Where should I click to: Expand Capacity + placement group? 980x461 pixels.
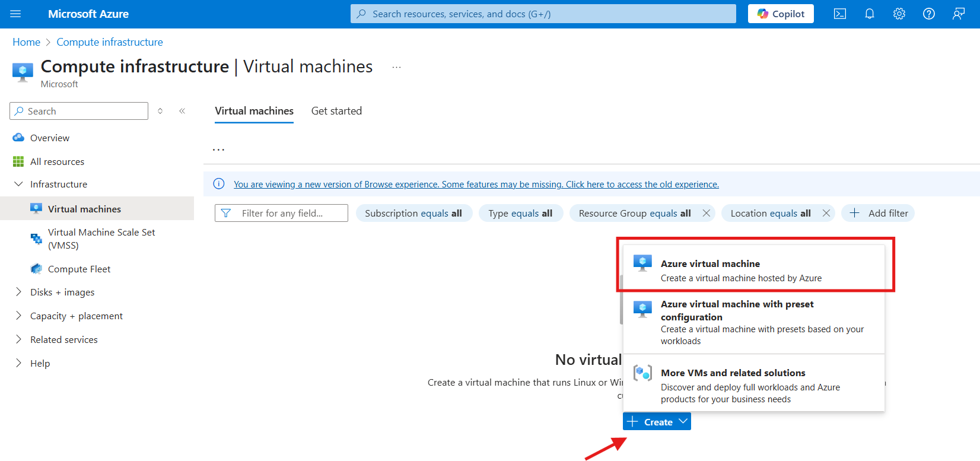click(18, 316)
